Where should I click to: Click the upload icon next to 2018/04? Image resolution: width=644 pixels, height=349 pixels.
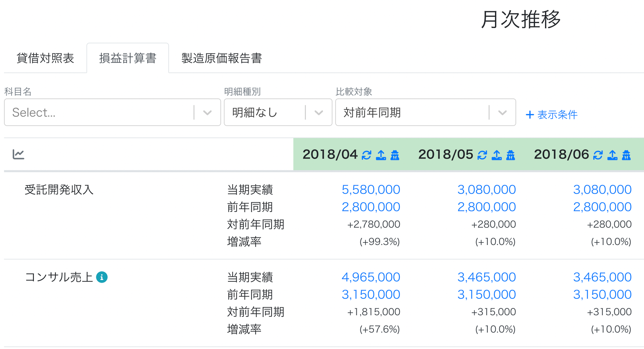[381, 155]
